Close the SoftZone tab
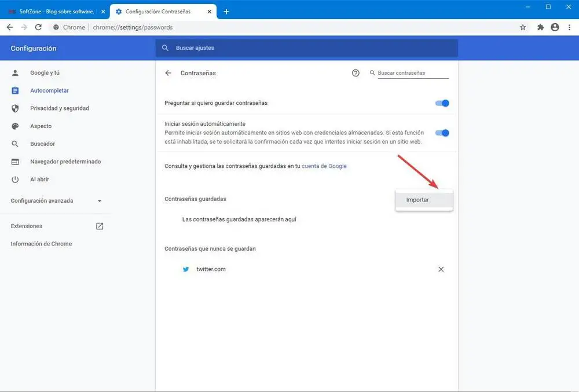Viewport: 579px width, 392px height. (x=103, y=12)
